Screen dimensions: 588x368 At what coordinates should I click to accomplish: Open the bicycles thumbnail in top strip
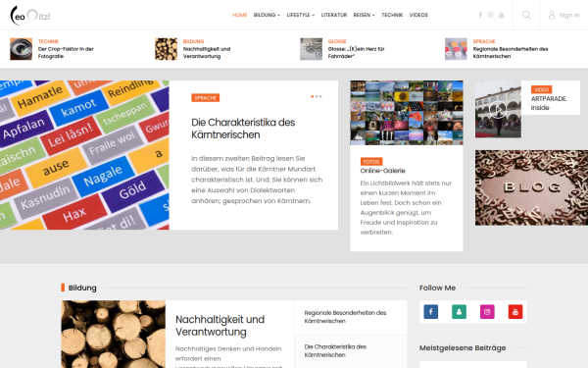pos(311,49)
